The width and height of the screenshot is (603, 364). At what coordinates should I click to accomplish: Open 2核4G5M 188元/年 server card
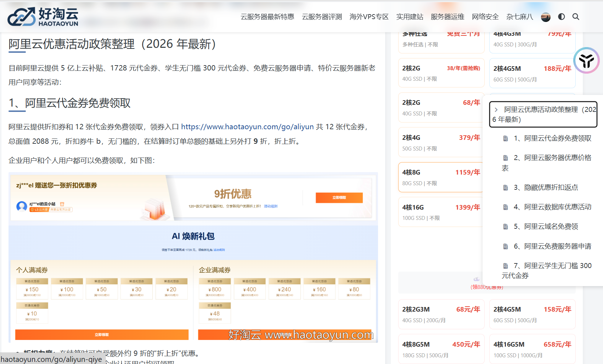(532, 73)
